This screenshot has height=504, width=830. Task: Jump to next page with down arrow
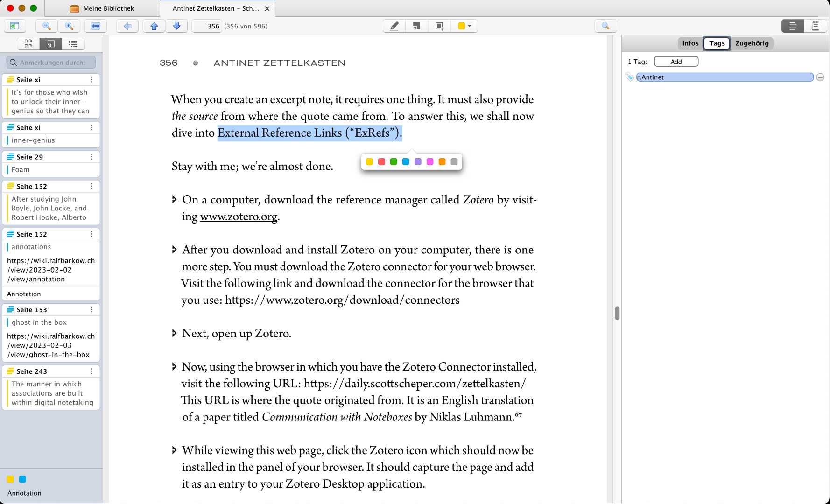point(176,26)
